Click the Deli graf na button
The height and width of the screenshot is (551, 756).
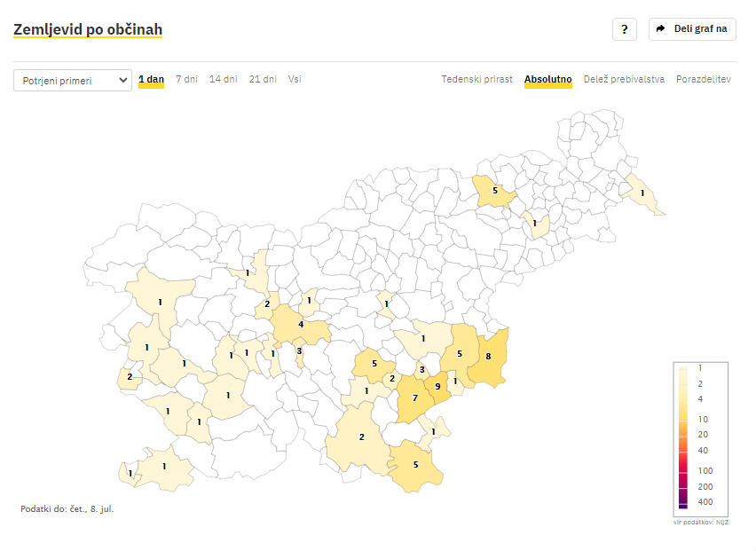tap(692, 29)
